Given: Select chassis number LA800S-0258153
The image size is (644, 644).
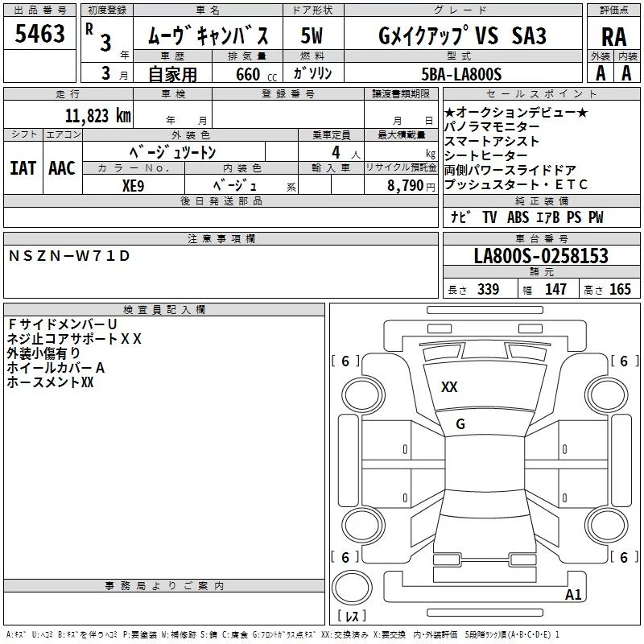Looking at the screenshot, I should (x=541, y=256).
